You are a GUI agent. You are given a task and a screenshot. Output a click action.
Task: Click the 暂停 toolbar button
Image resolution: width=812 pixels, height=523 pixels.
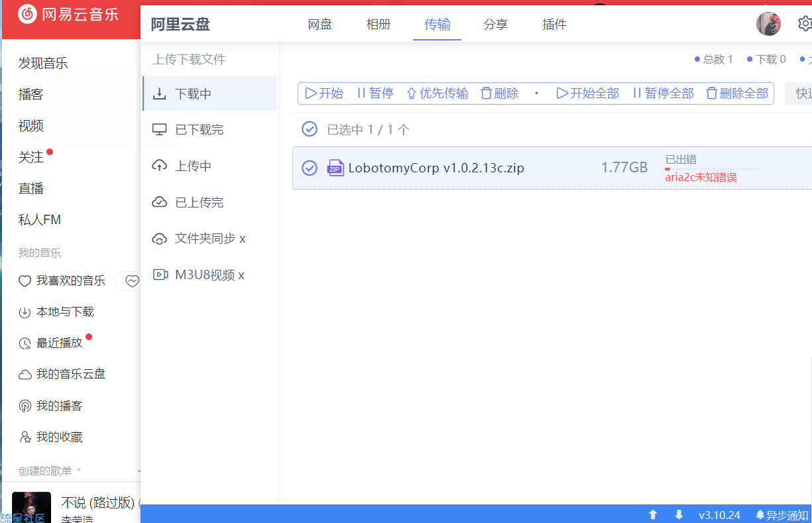[375, 93]
